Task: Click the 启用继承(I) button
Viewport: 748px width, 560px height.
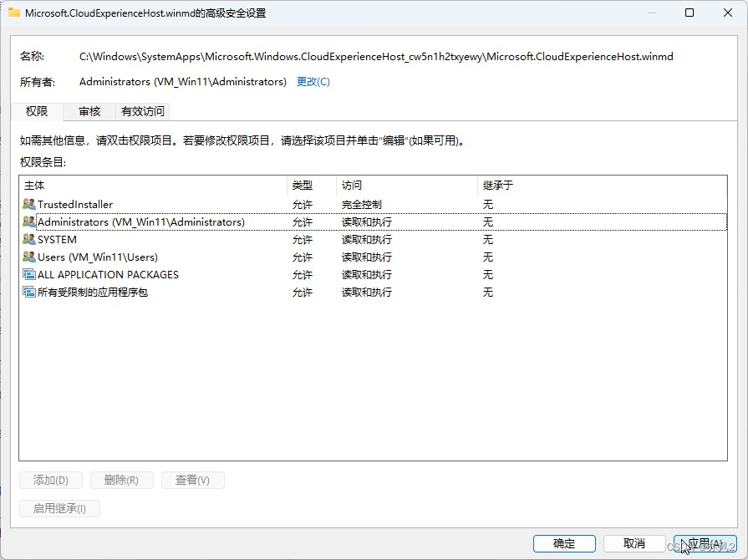Action: tap(59, 508)
